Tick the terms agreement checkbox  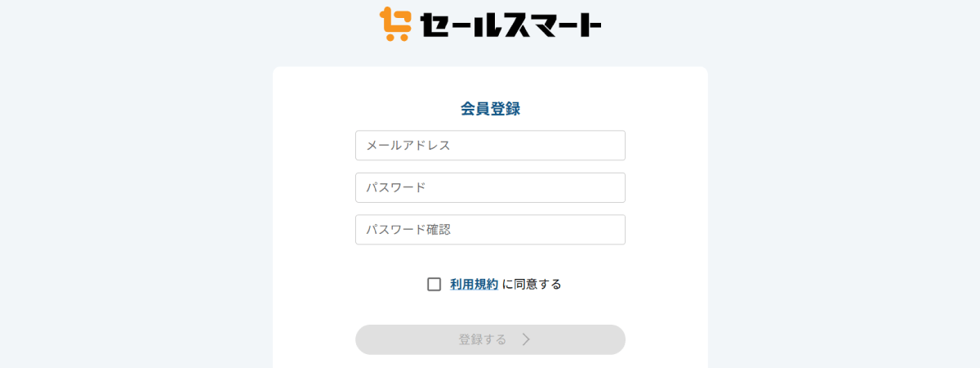click(434, 285)
